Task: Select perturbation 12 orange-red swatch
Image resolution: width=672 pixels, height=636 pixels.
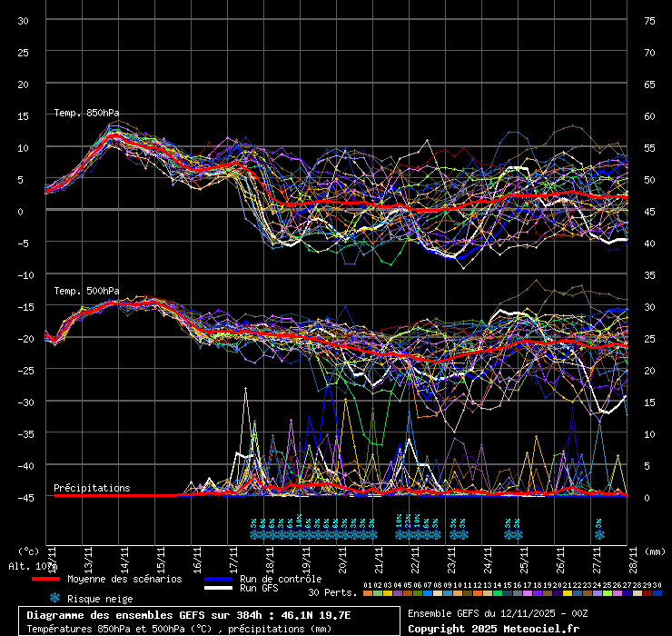Action: point(478,593)
